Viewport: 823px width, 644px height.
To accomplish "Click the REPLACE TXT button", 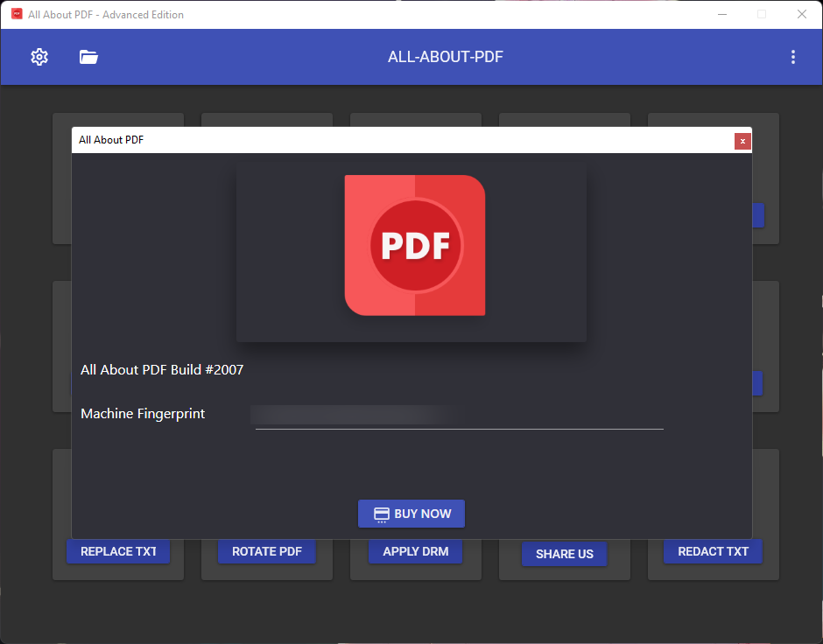I will pos(118,551).
